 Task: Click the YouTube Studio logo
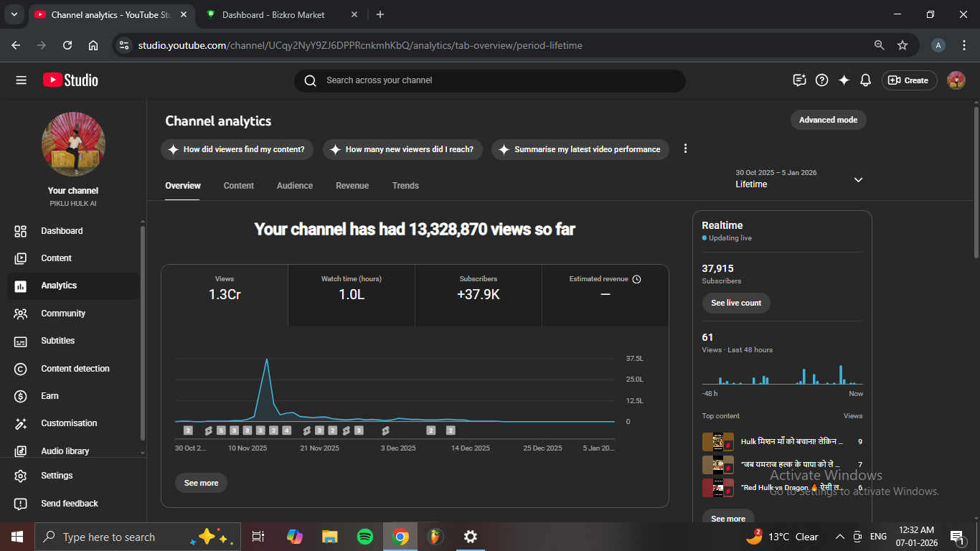click(x=70, y=80)
